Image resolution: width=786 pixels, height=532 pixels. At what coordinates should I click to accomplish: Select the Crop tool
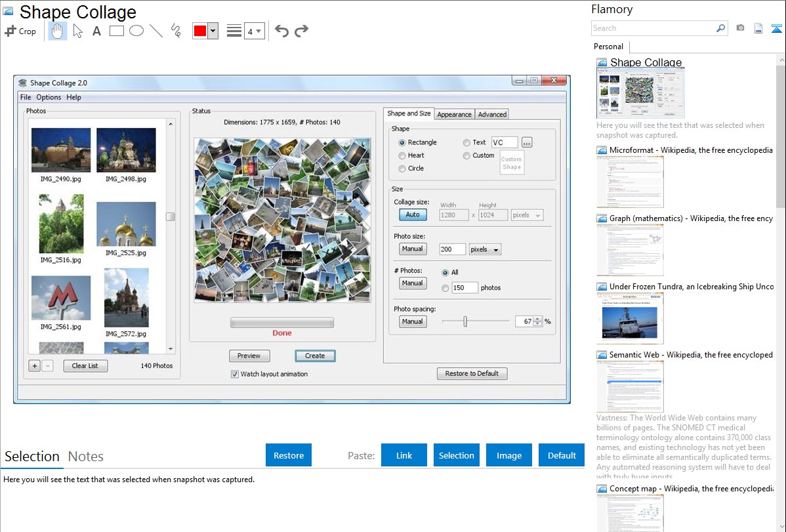pos(20,31)
